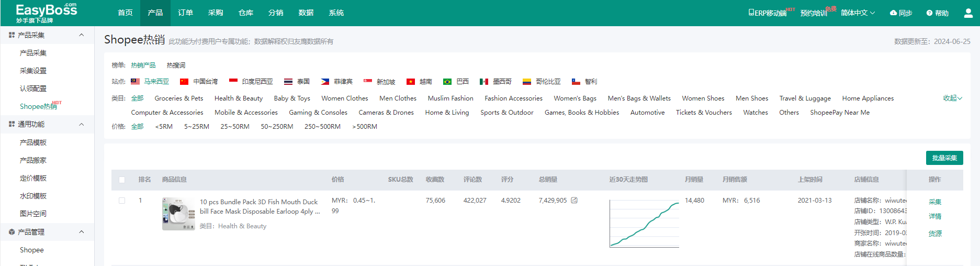Image resolution: width=980 pixels, height=266 pixels.
Task: Open the 10 pcs Bundle Pack product title
Action: pyautogui.click(x=260, y=207)
